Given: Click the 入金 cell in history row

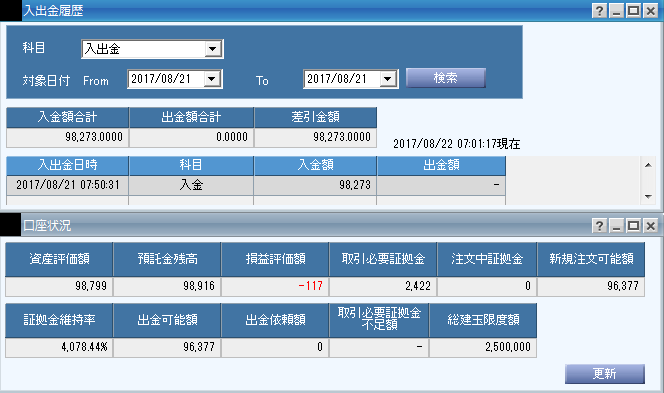Looking at the screenshot, I should click(191, 185).
